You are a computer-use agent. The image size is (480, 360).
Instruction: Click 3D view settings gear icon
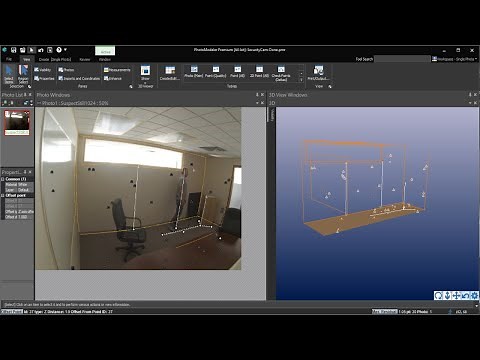474,295
